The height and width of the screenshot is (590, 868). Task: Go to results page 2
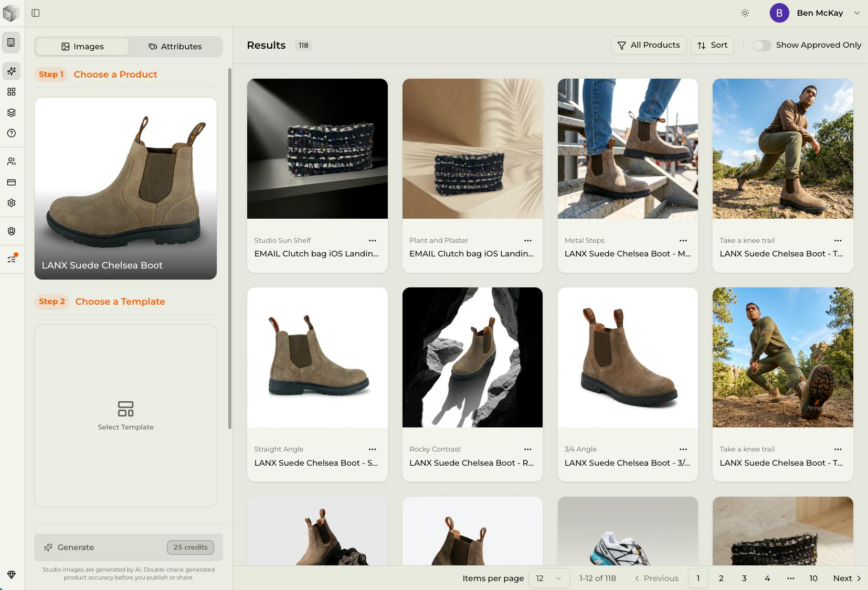[721, 578]
